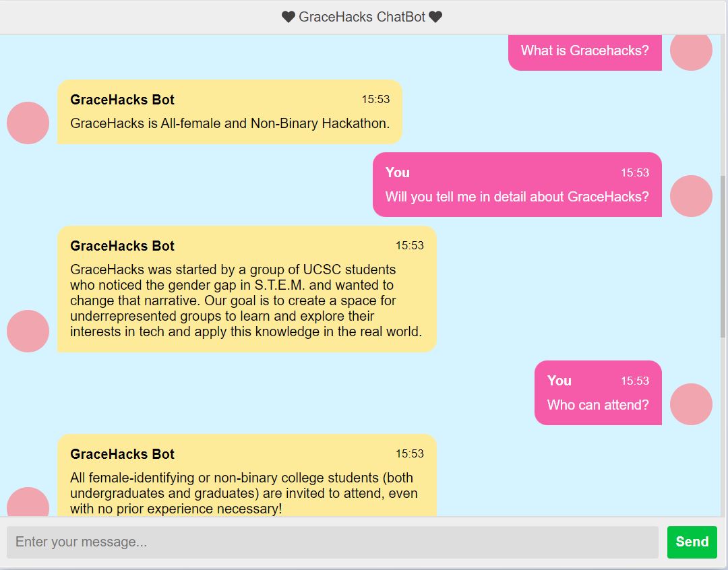Image resolution: width=728 pixels, height=570 pixels.
Task: Click bot avatar beside 'All female-identifying or non-binary' reply
Action: [x=28, y=502]
